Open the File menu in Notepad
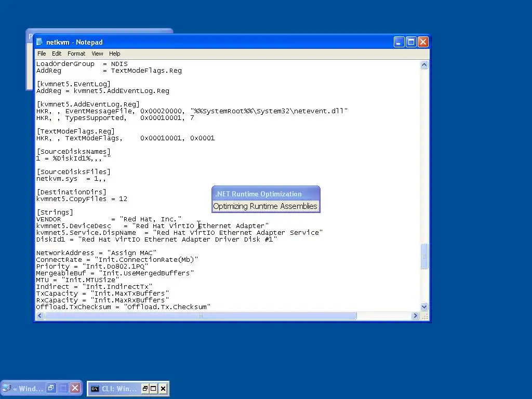532x399 pixels. point(42,54)
